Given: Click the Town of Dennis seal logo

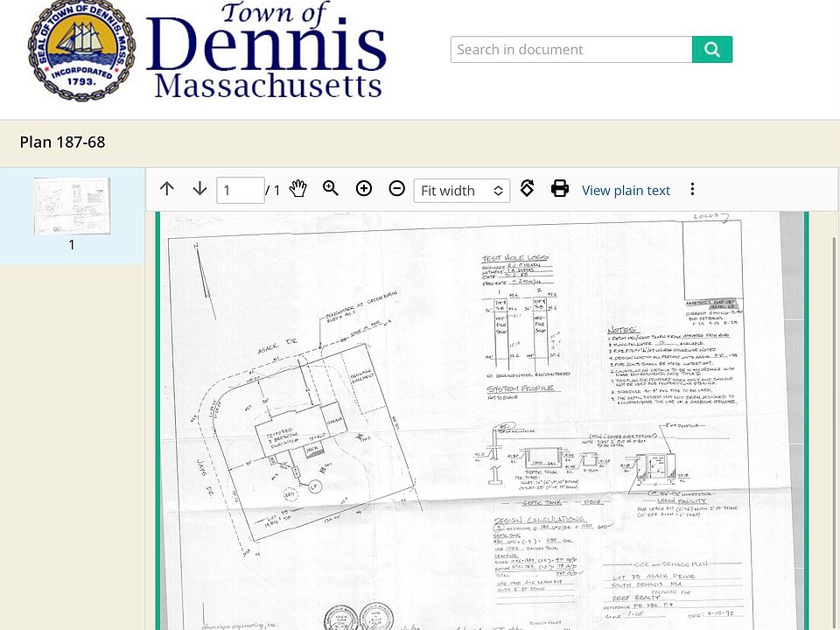Looking at the screenshot, I should [x=82, y=50].
